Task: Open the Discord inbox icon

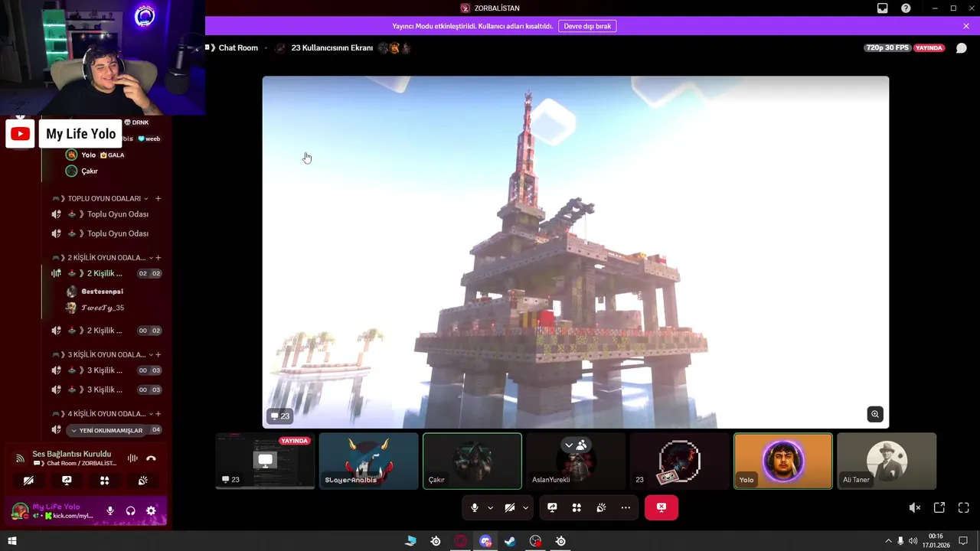Action: 883,8
